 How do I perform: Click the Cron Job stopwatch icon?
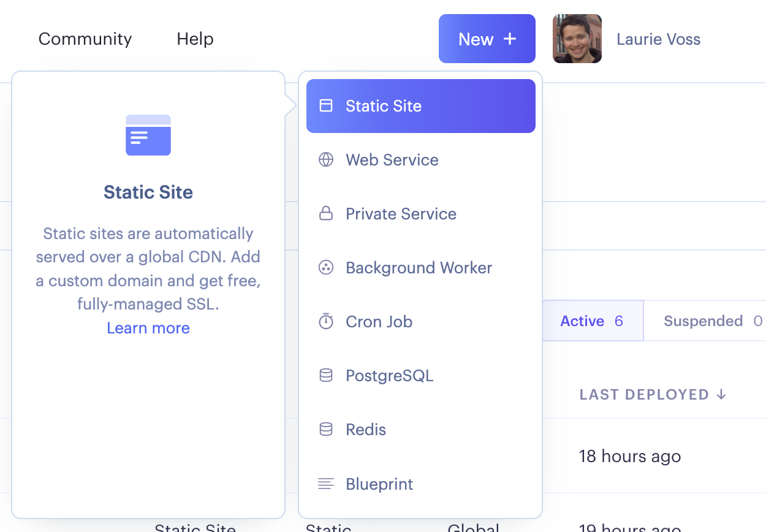326,322
